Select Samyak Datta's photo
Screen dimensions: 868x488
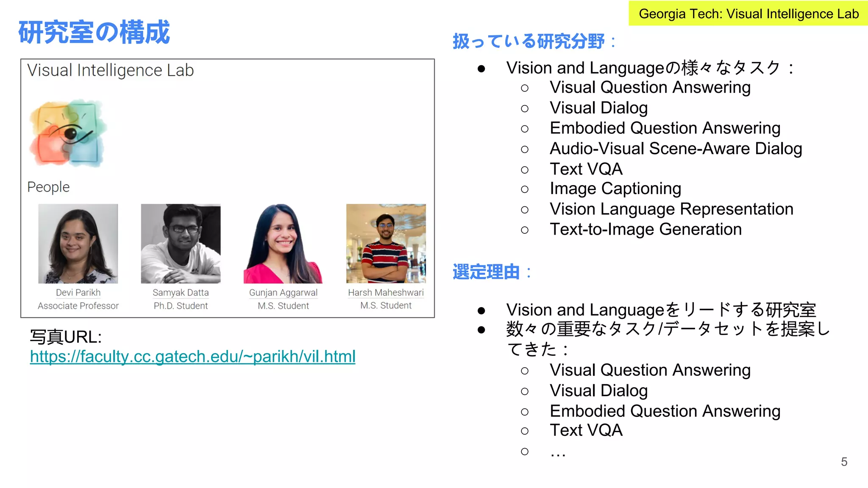(181, 244)
